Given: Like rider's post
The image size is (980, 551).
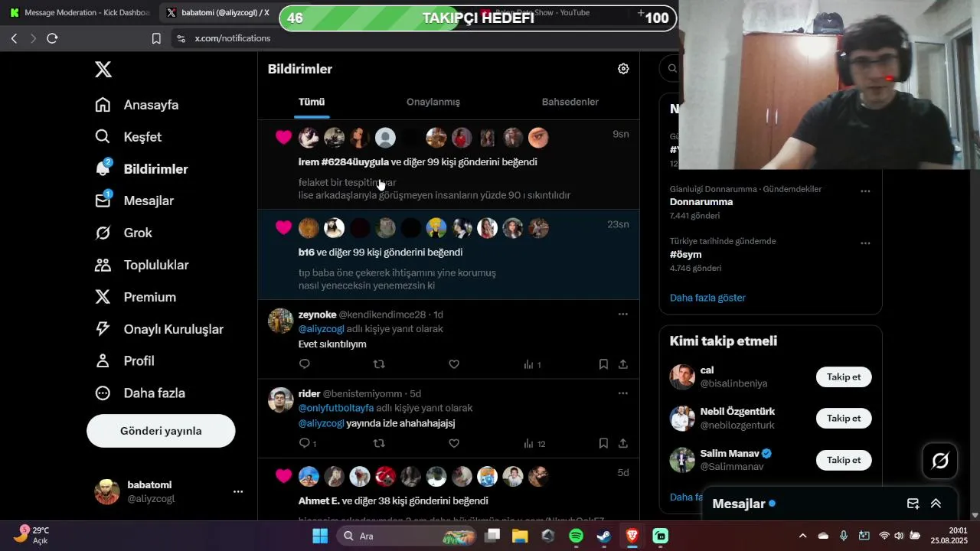Looking at the screenshot, I should [x=454, y=443].
